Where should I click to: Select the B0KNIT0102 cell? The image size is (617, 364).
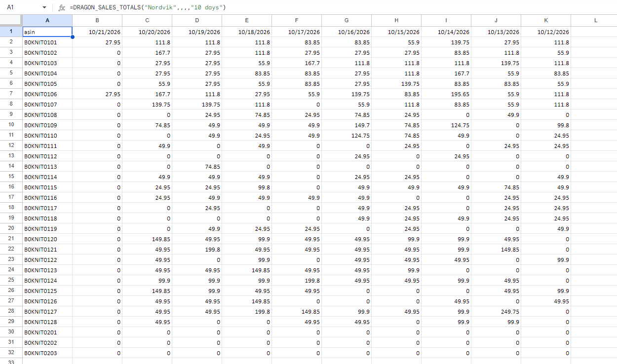[47, 53]
